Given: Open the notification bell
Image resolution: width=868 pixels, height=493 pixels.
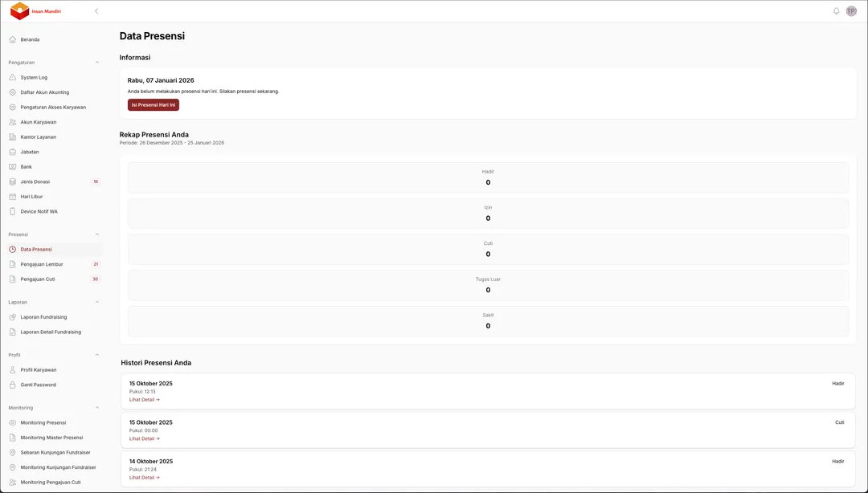Looking at the screenshot, I should (x=835, y=11).
